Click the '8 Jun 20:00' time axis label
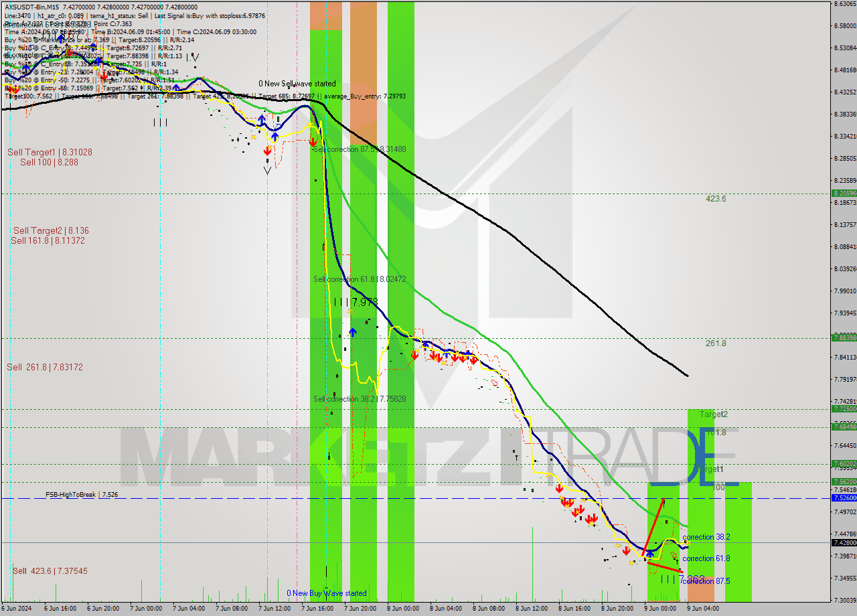Image resolution: width=857 pixels, height=616 pixels. (x=618, y=609)
